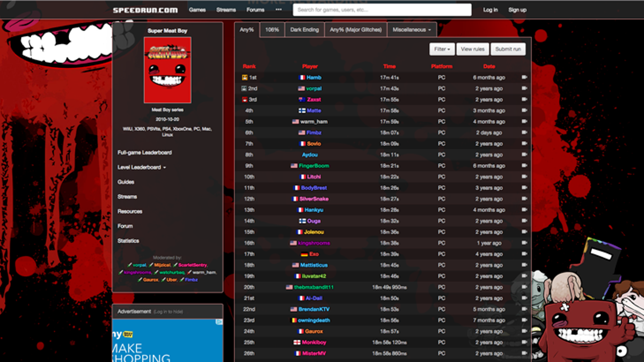
Task: Open Forums from the top navigation
Action: [255, 10]
